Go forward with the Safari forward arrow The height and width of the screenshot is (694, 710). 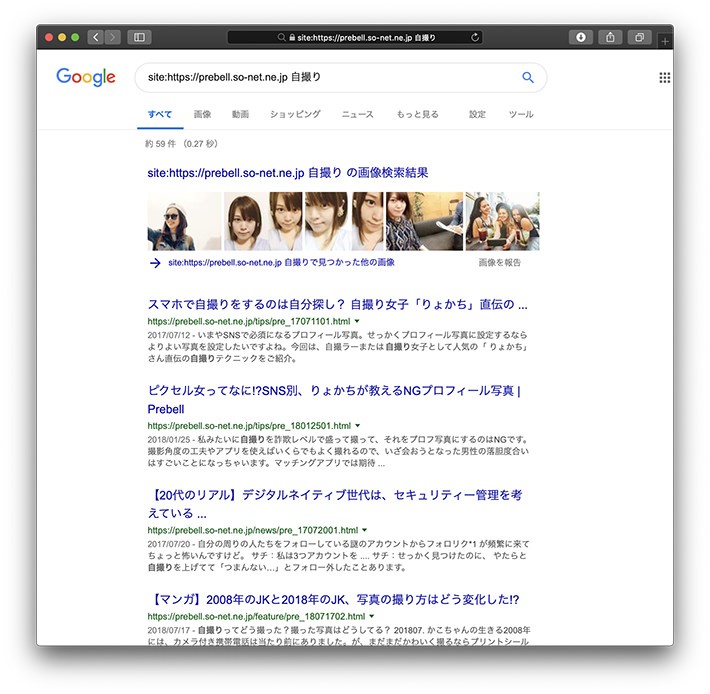(x=113, y=37)
